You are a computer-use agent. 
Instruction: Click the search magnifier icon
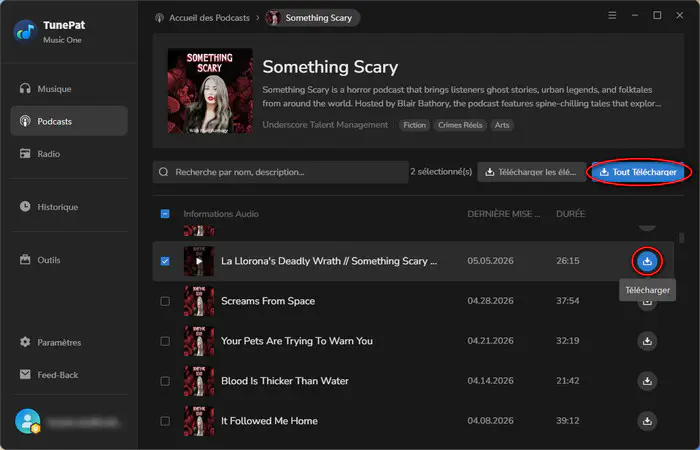click(163, 172)
